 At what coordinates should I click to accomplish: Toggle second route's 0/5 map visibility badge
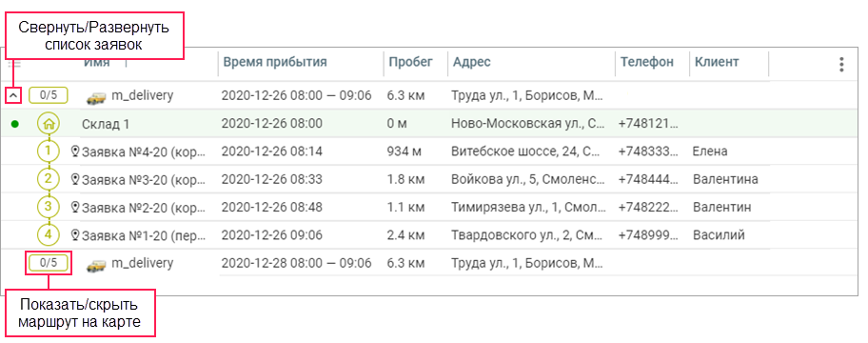click(x=49, y=263)
